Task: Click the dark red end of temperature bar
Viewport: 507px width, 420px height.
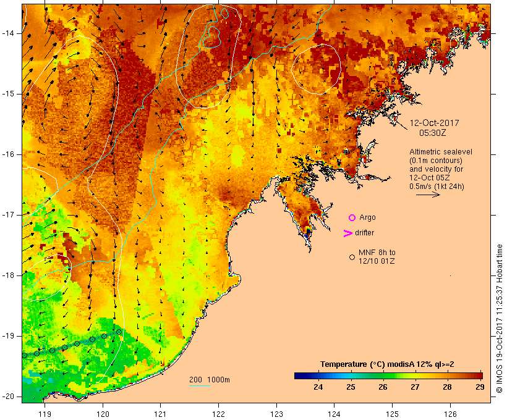Action: click(480, 376)
